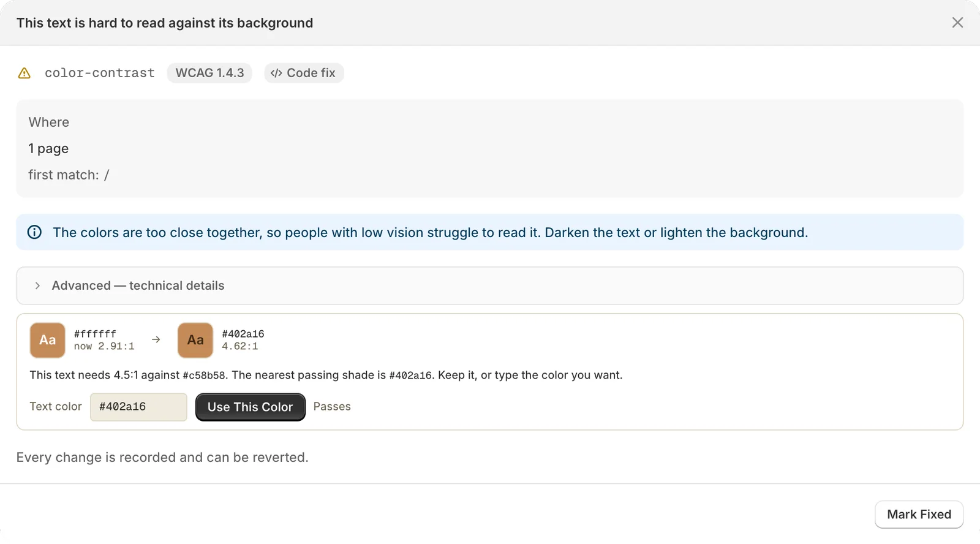Viewport: 980px width, 544px height.
Task: Click the #c58b58 background code in explanation
Action: [205, 376]
